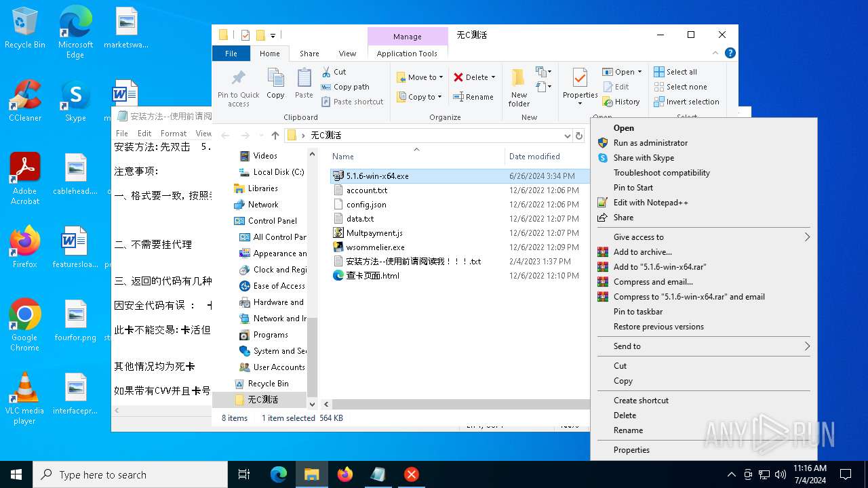Click the Properties checkmark icon in ribbon
This screenshot has width=868, height=488.
[580, 78]
